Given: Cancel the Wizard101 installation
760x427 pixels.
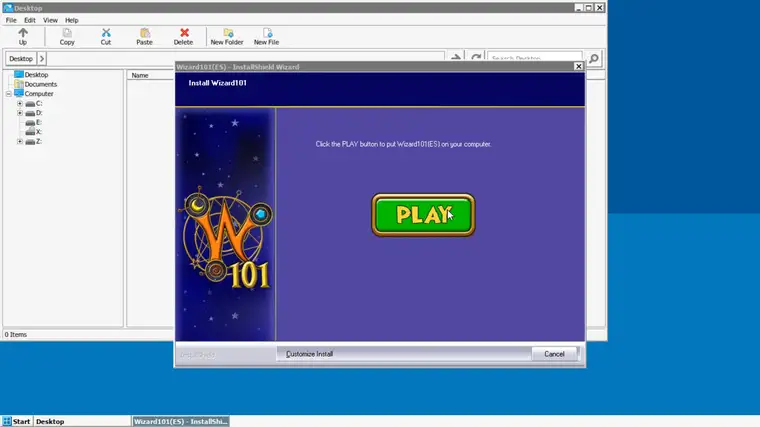Looking at the screenshot, I should 554,354.
